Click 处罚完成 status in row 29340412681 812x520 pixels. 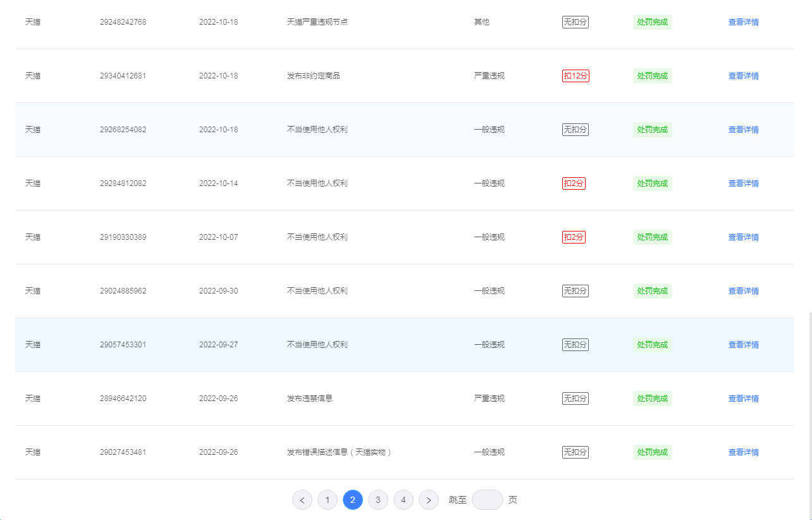pos(652,76)
